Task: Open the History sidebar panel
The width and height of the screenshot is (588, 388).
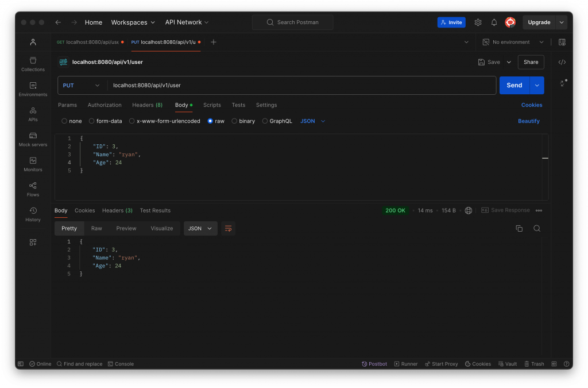Action: 33,214
